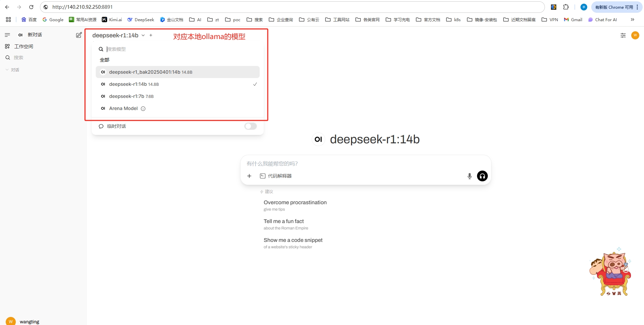Expand the 官方文档 bookmark folder
Screen dimensions: 644x325
(428, 20)
